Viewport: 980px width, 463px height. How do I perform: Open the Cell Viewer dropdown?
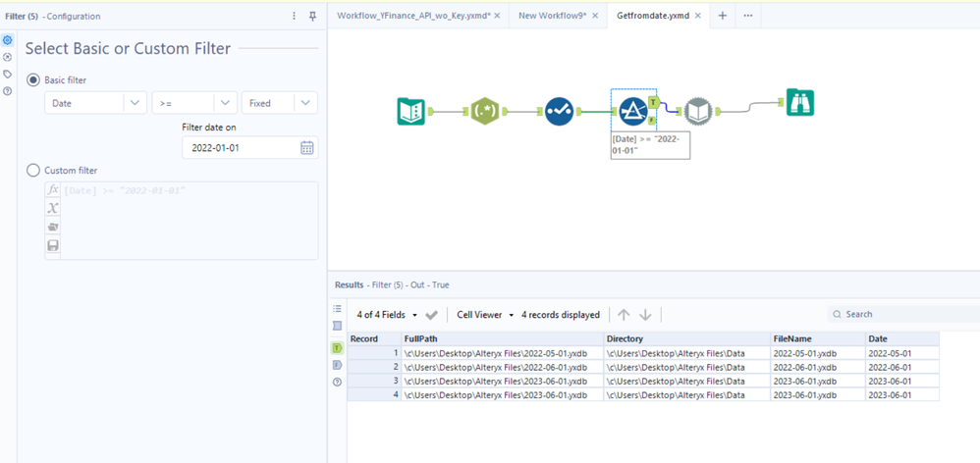coord(485,315)
